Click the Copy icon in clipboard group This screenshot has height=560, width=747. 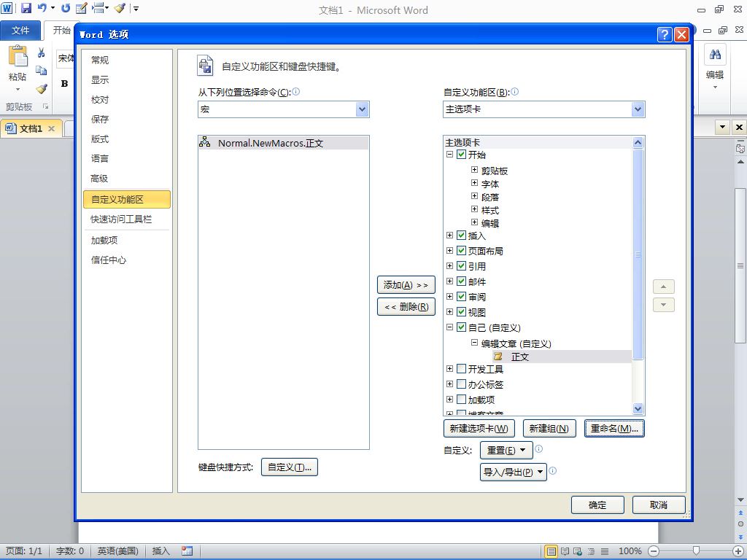[42, 70]
